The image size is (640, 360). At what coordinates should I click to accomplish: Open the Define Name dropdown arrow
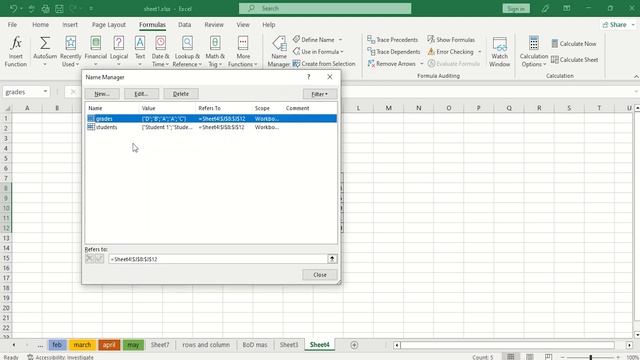[x=340, y=40]
